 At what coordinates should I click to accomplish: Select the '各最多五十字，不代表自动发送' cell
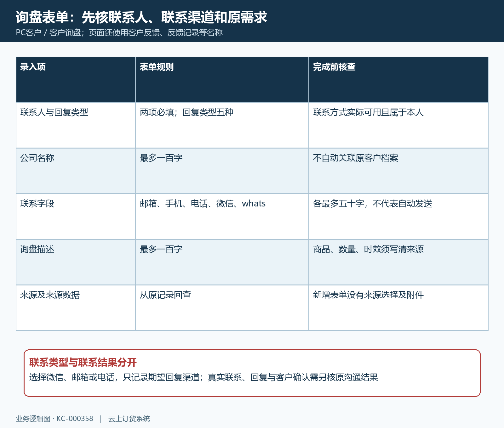[x=398, y=217]
